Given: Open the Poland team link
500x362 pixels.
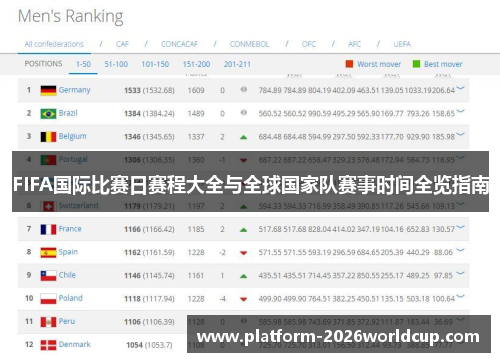Looking at the screenshot, I should tap(70, 298).
